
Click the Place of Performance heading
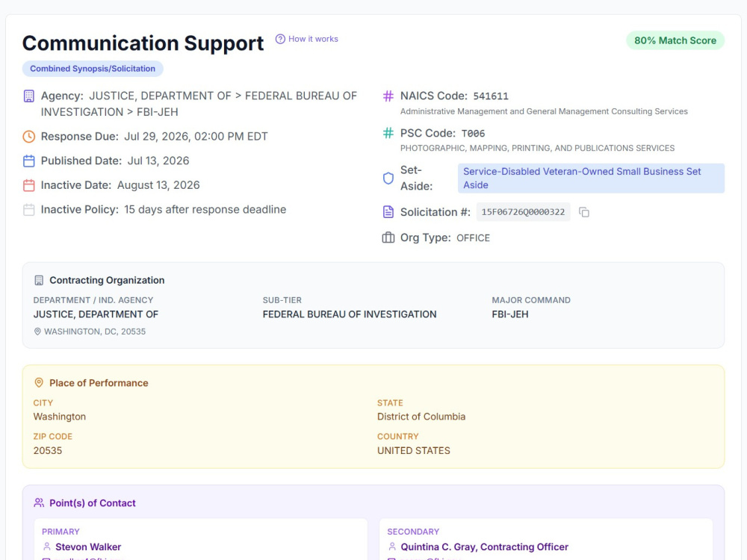99,383
